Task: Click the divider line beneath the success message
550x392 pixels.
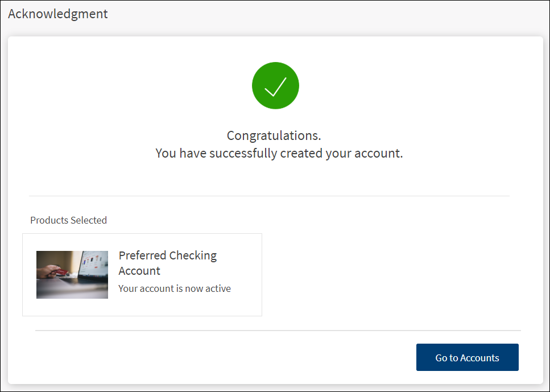Action: click(269, 196)
